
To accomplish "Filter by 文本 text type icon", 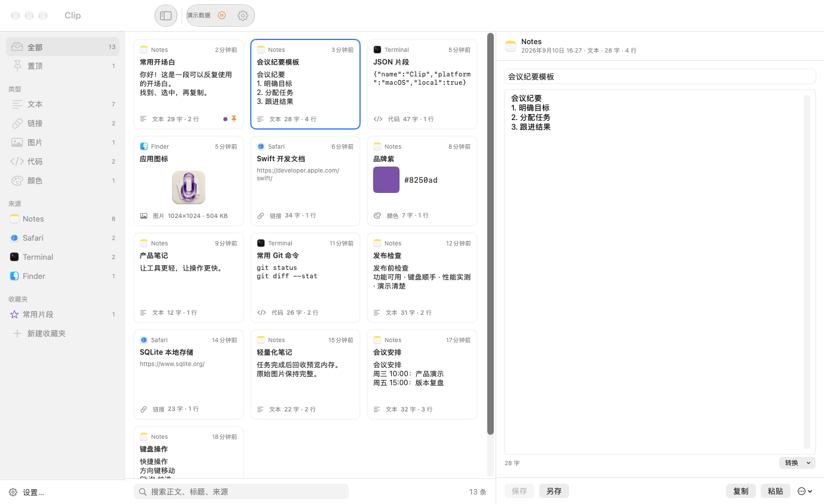I will pyautogui.click(x=17, y=104).
